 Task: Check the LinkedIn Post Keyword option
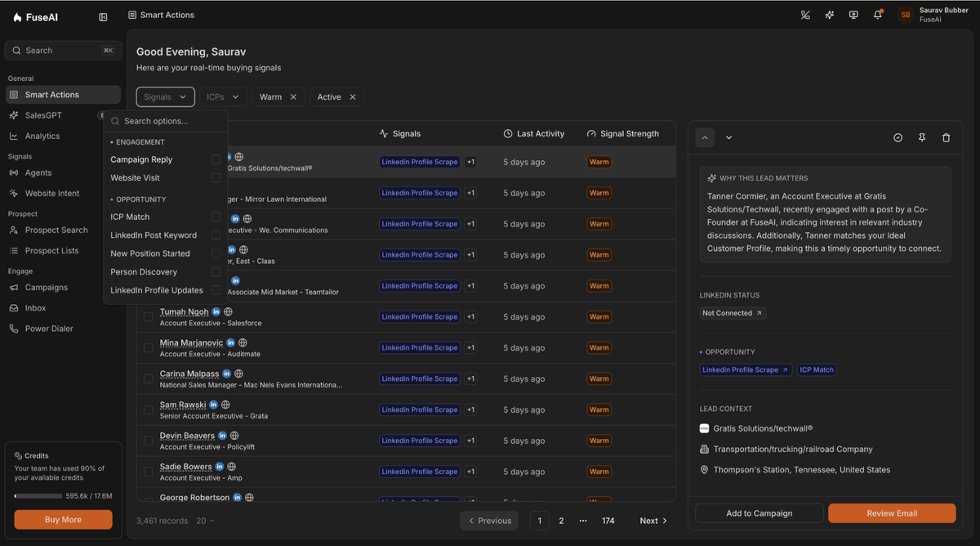tap(216, 235)
